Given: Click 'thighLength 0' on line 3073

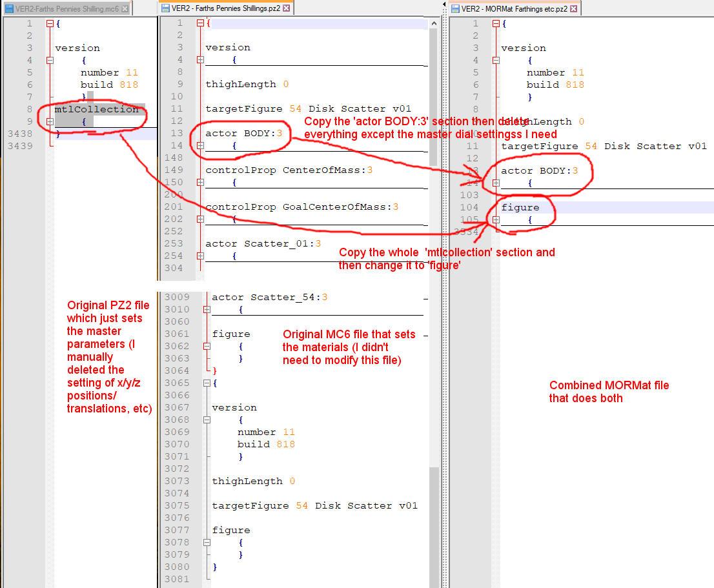Looking at the screenshot, I should pos(254,482).
